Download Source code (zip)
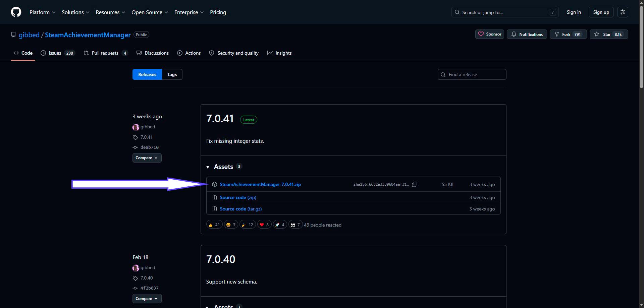 coord(238,197)
